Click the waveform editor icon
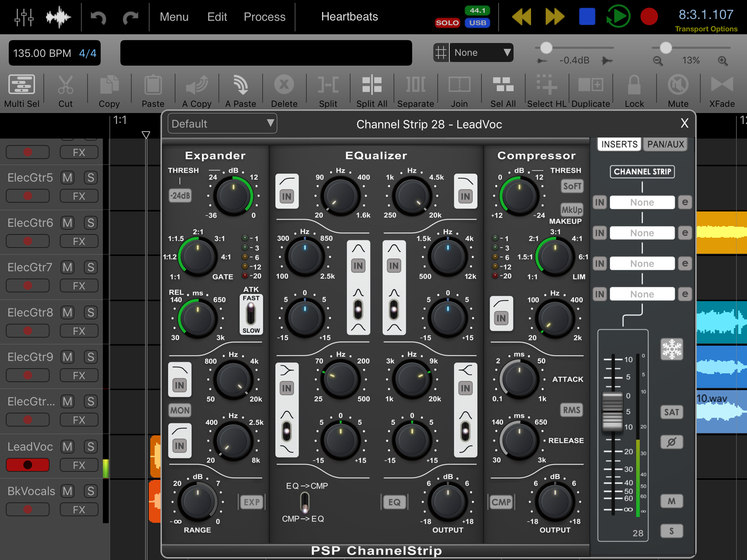Image resolution: width=747 pixels, height=560 pixels. click(x=58, y=17)
